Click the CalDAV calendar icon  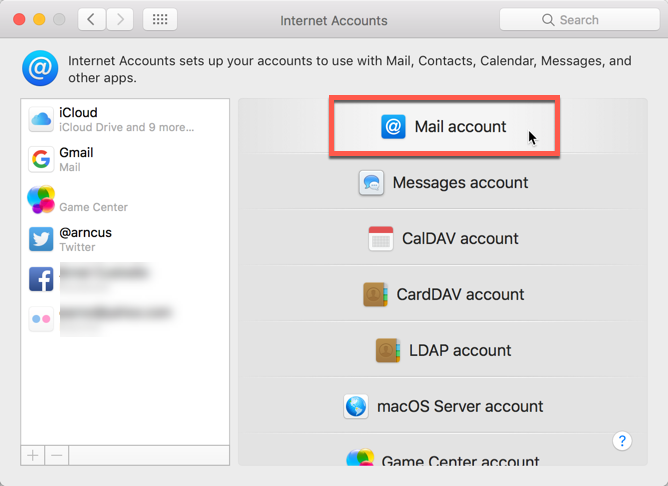coord(380,239)
